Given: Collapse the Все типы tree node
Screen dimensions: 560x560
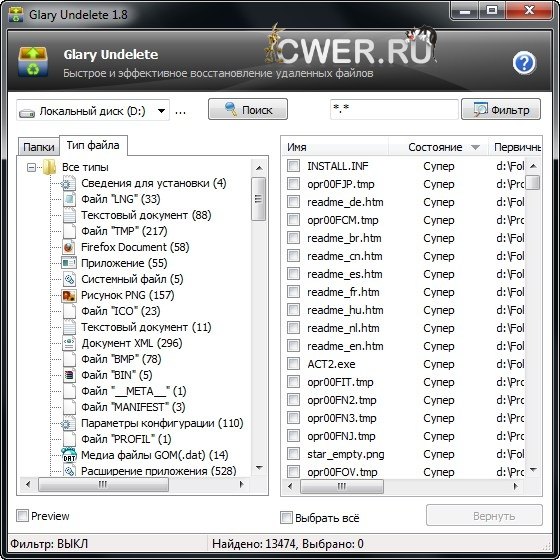Looking at the screenshot, I should [x=31, y=167].
